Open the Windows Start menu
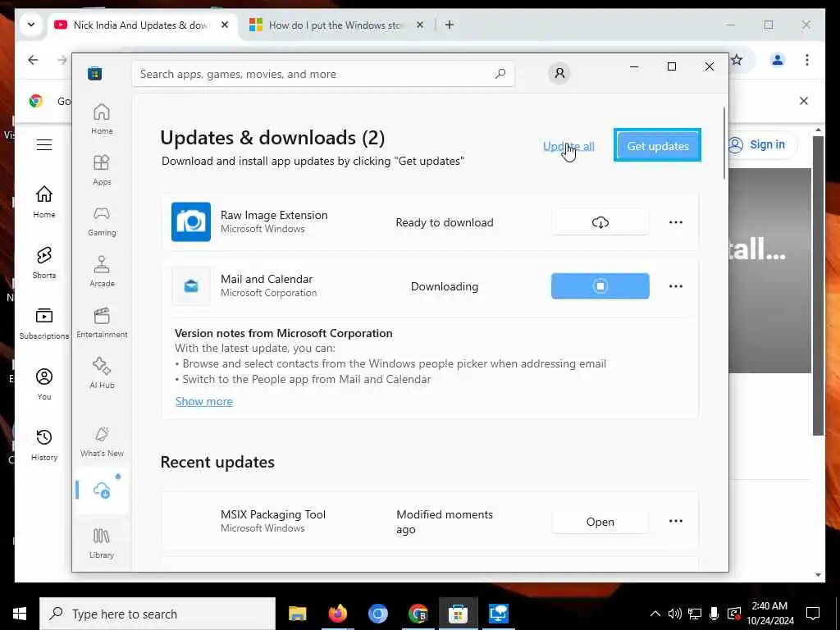 (20, 614)
